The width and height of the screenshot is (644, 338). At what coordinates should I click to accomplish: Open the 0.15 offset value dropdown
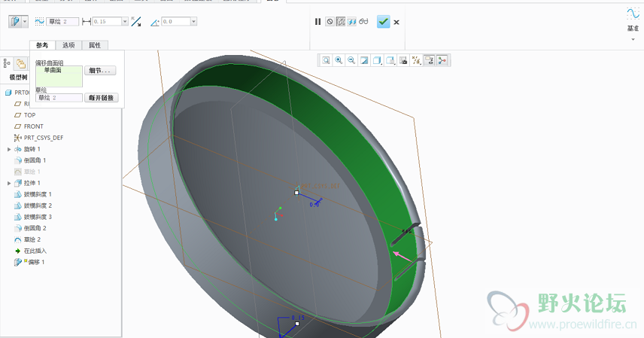(125, 21)
